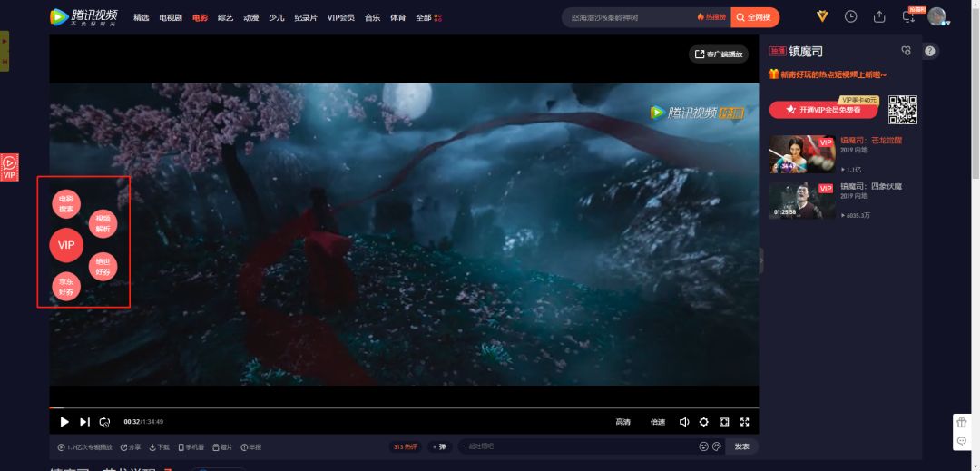Click 开通VIP会员免费看 button

[823, 109]
